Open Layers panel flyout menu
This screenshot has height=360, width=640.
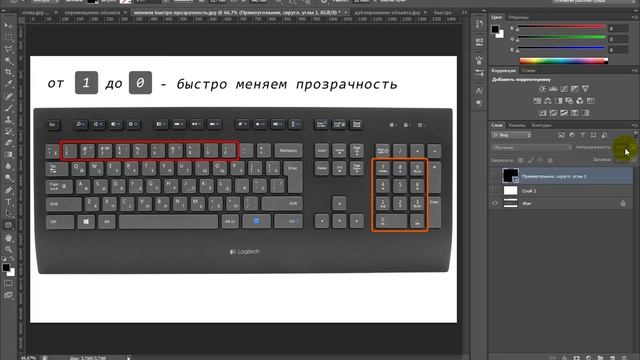tap(635, 125)
